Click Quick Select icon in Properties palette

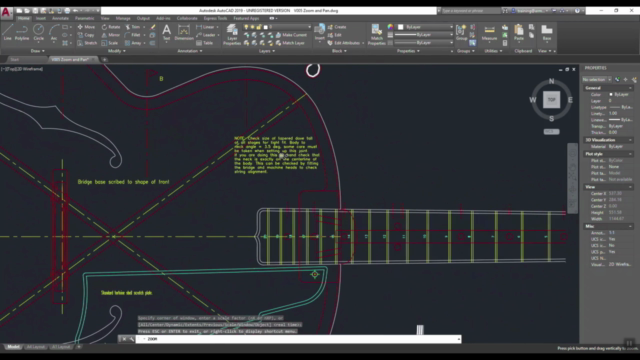coord(634,80)
